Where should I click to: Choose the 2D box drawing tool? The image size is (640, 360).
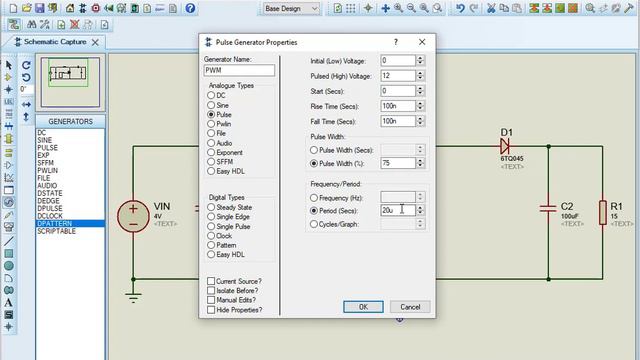(9, 254)
